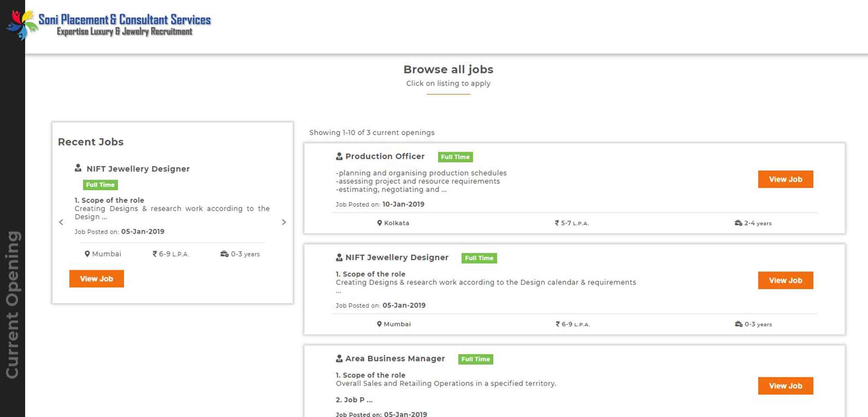Open NIFT Jewellery Designer title in main list

[397, 258]
